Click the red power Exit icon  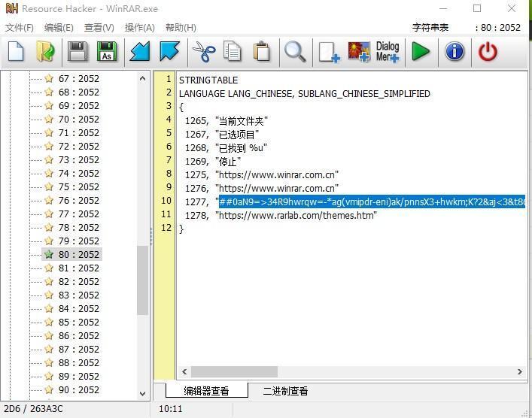[x=488, y=52]
